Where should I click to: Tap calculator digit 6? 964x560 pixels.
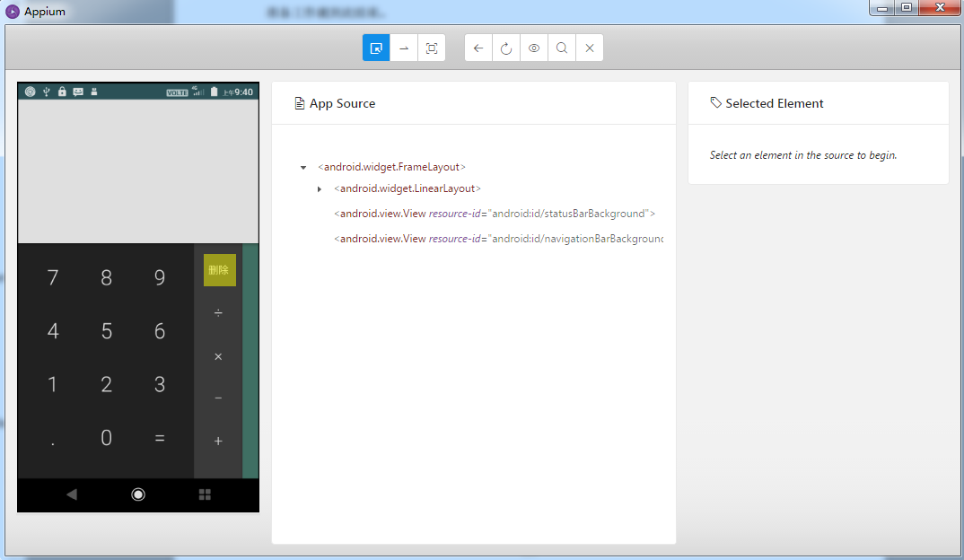(x=159, y=331)
